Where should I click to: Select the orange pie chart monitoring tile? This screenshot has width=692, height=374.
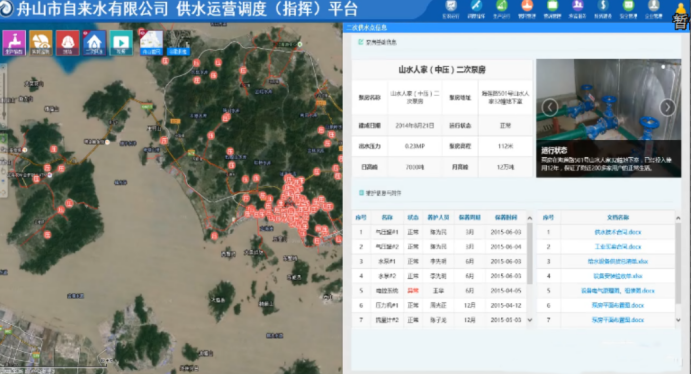point(41,43)
